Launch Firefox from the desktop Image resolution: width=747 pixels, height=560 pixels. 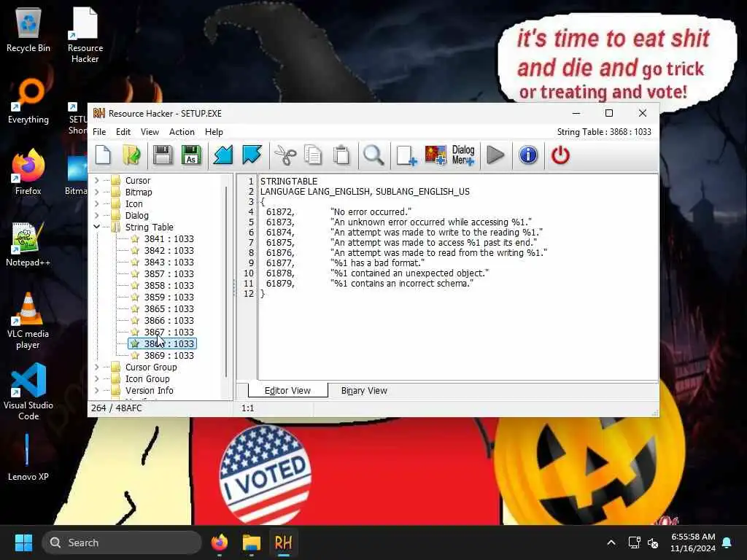28,171
